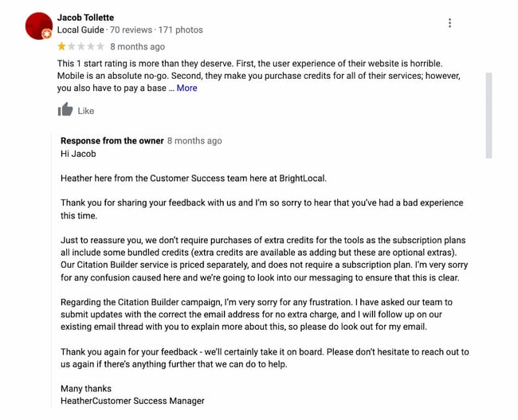Viewport: 518px width, 420px height.
Task: Expand the full review via "More"
Action: (187, 88)
